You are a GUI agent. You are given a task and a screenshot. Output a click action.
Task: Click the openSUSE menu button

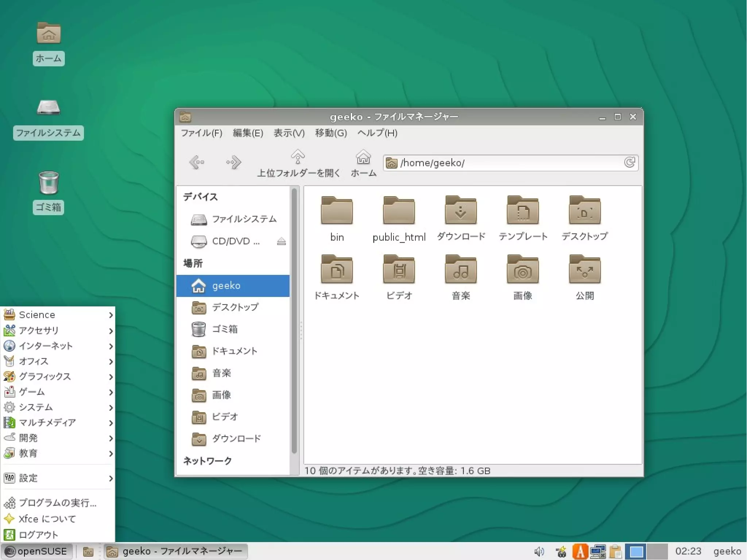click(x=36, y=551)
